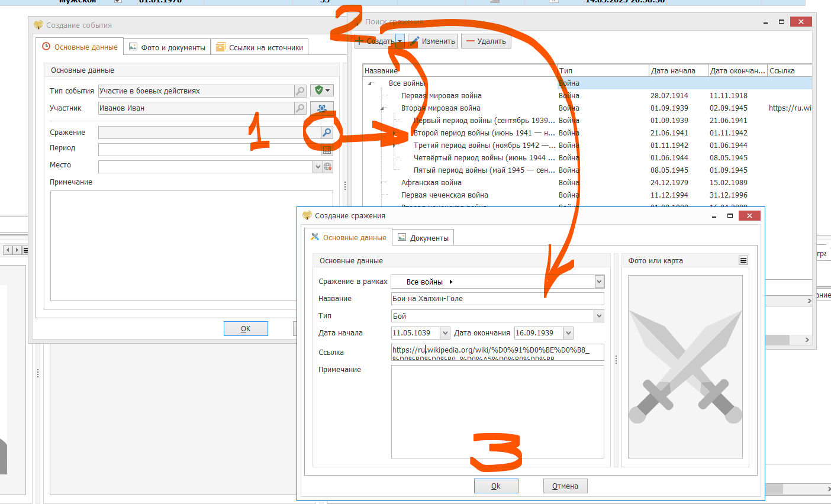The height and width of the screenshot is (504, 831).
Task: Expand the Сражение в рамках combo box
Action: 599,282
